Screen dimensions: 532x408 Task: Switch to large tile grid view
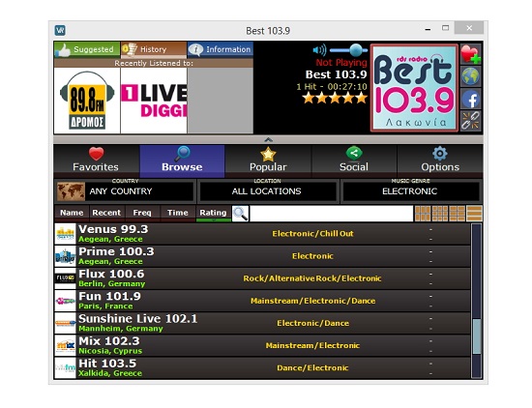423,214
